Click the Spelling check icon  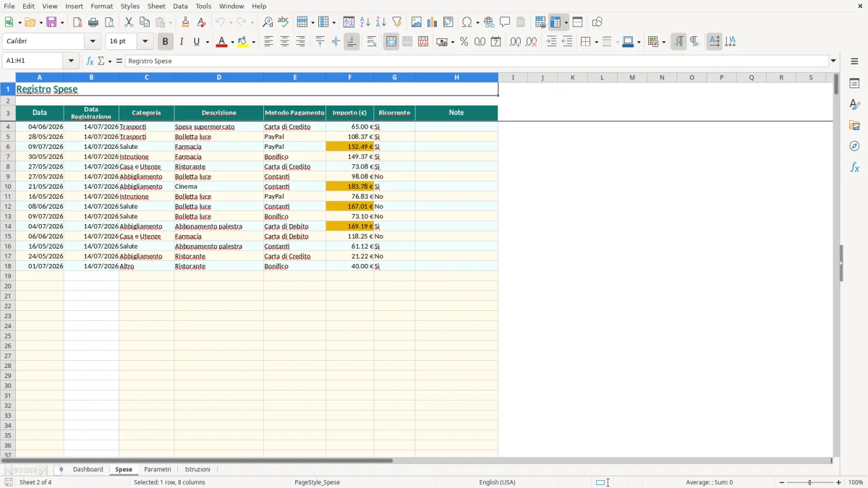coord(284,22)
